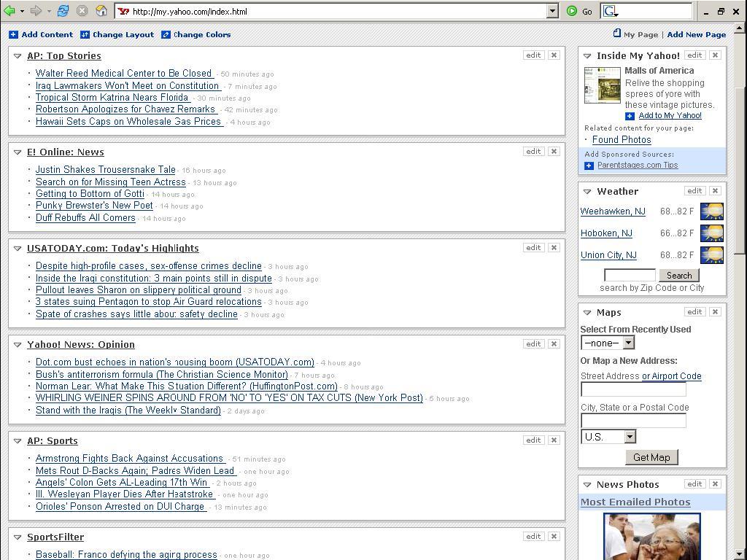Refresh the page with the reload icon

(63, 11)
